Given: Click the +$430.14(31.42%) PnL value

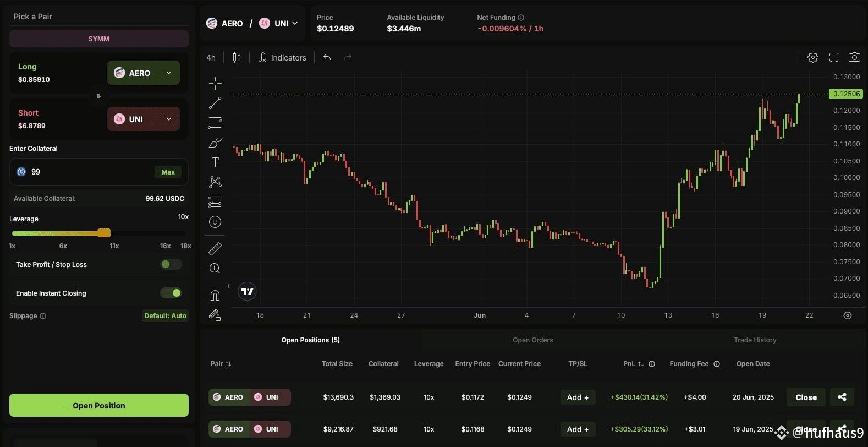Looking at the screenshot, I should coord(639,397).
